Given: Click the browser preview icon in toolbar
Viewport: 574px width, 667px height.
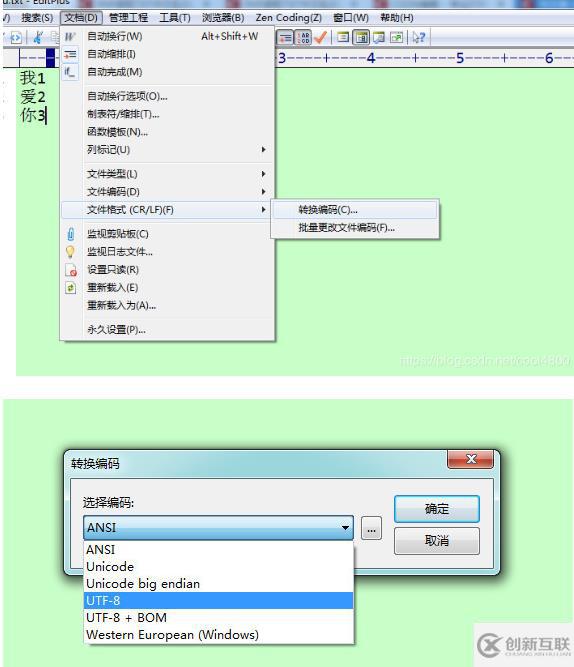Looking at the screenshot, I should click(x=16, y=38).
